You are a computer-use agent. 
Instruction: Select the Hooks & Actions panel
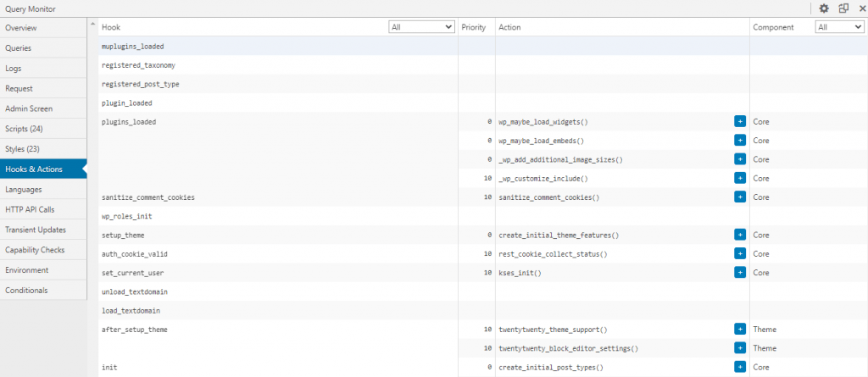point(43,169)
